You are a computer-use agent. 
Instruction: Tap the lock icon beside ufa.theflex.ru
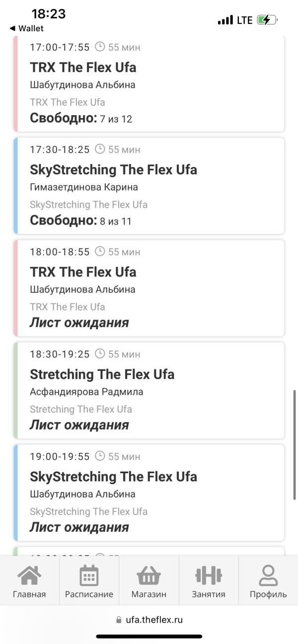point(118,620)
